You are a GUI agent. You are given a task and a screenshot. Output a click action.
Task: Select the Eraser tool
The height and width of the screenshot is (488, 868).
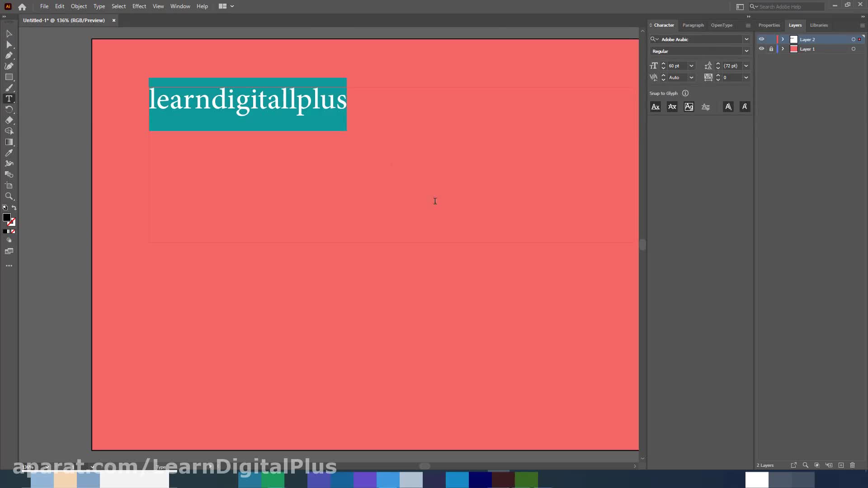(9, 120)
